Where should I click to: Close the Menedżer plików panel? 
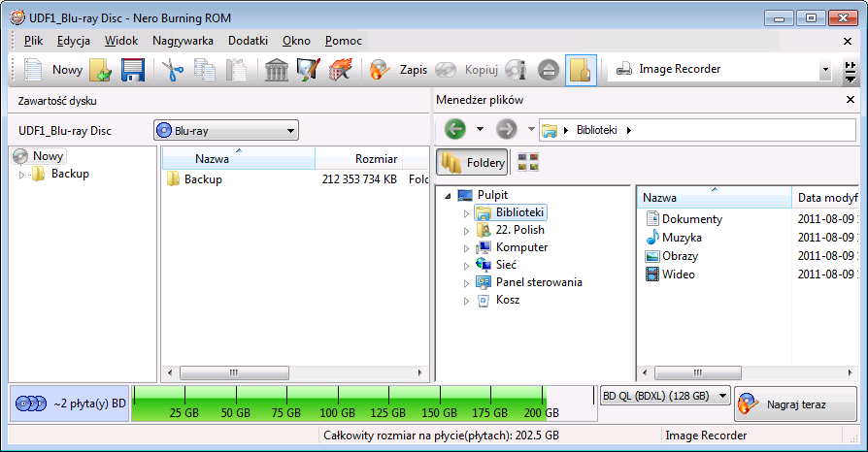pyautogui.click(x=851, y=100)
